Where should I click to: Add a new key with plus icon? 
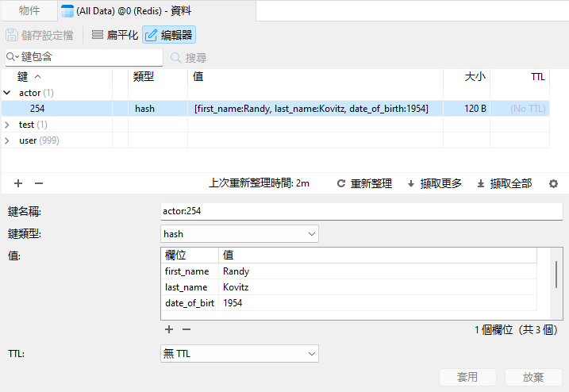[x=18, y=183]
